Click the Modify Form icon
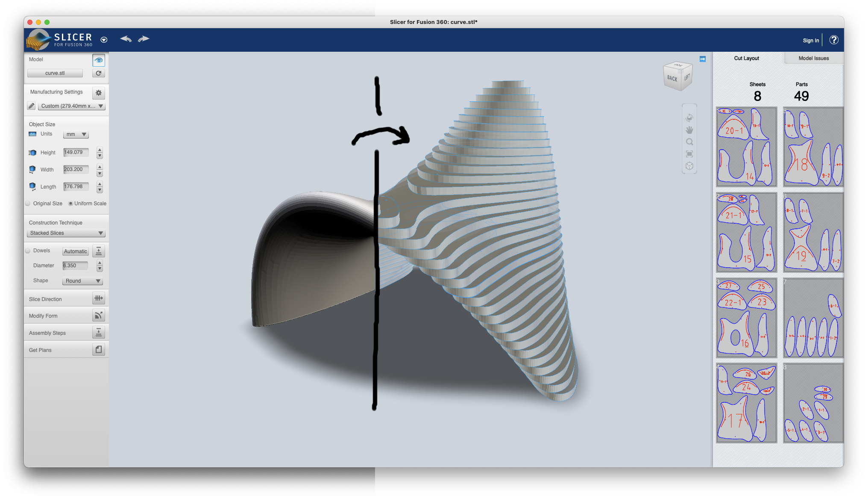The image size is (868, 499). tap(99, 316)
